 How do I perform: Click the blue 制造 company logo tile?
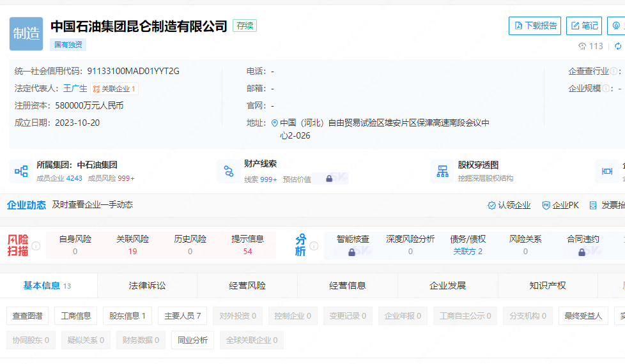click(x=26, y=34)
